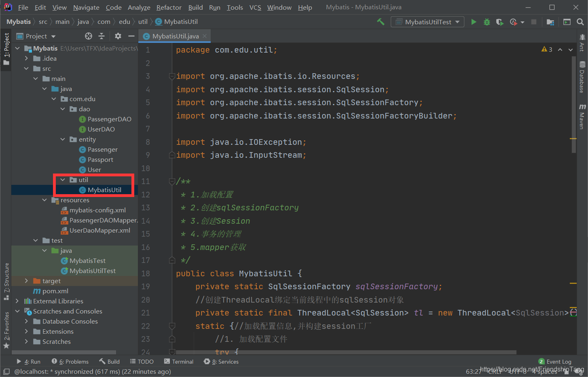Image resolution: width=588 pixels, height=377 pixels.
Task: Click the Build Project hammer icon
Action: click(381, 22)
